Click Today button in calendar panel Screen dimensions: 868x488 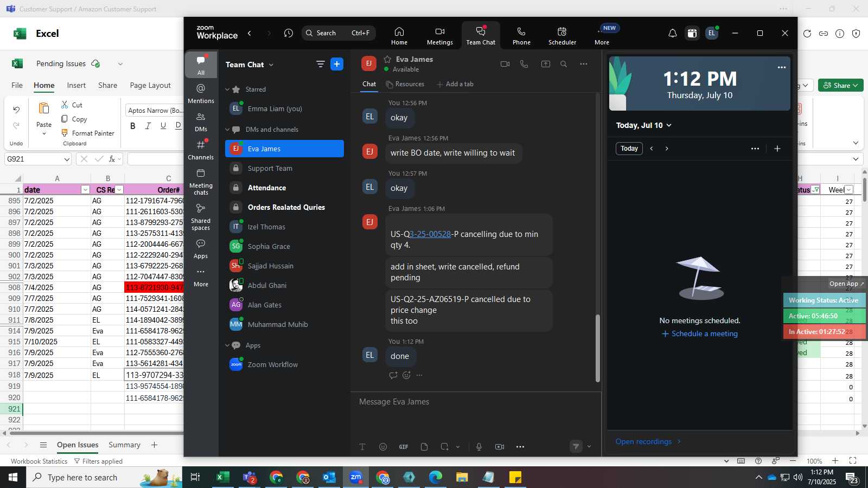tap(629, 149)
